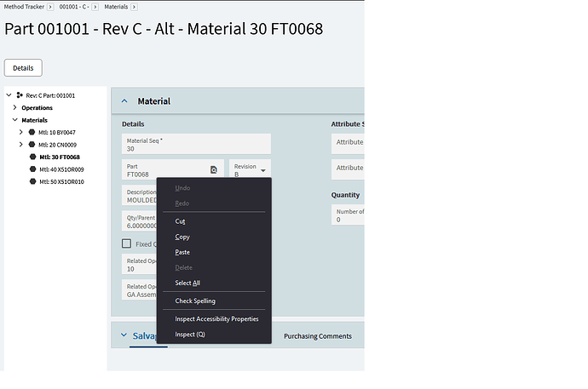Select the Mtl: 30 FT0068 tree item
The image size is (588, 389).
click(60, 157)
